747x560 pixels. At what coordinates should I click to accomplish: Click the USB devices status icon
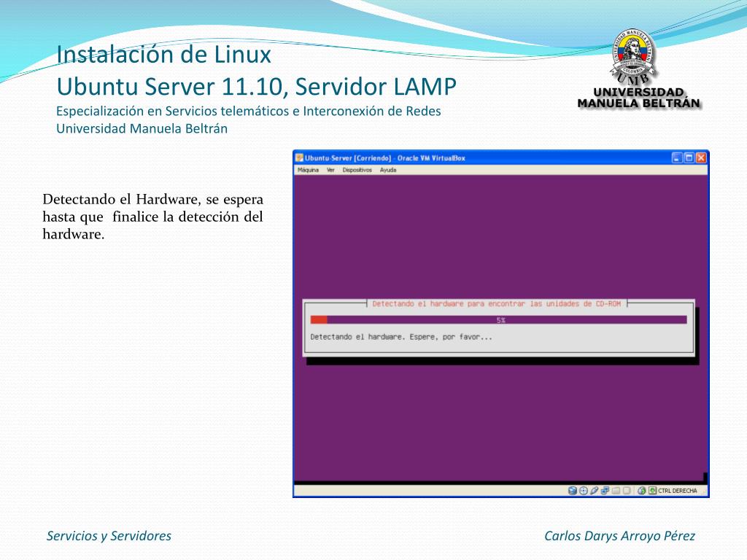594,491
